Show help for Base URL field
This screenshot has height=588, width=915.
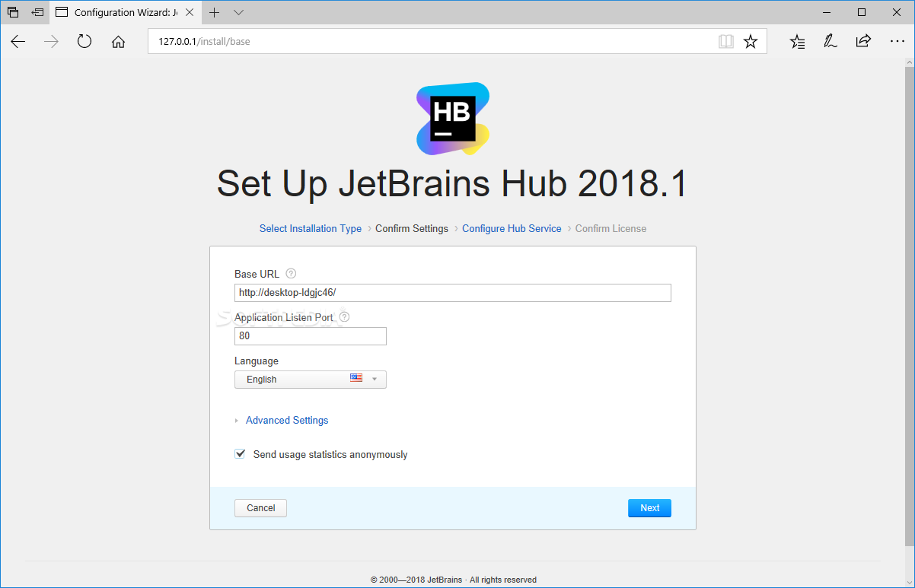click(291, 274)
